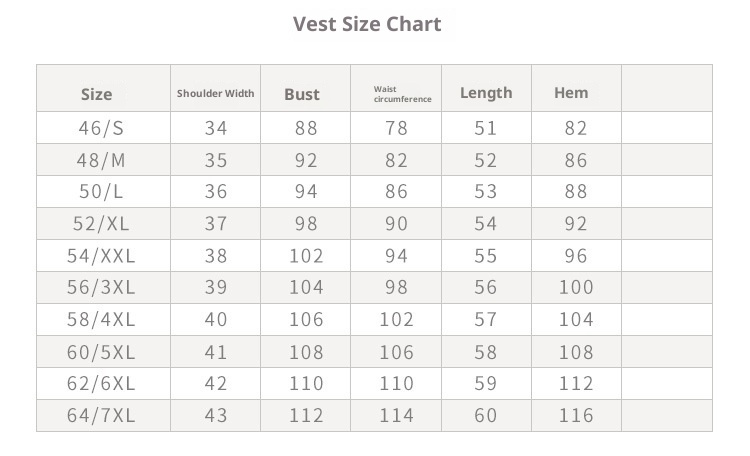
Task: Click the 58/4XL size row label
Action: pyautogui.click(x=101, y=320)
